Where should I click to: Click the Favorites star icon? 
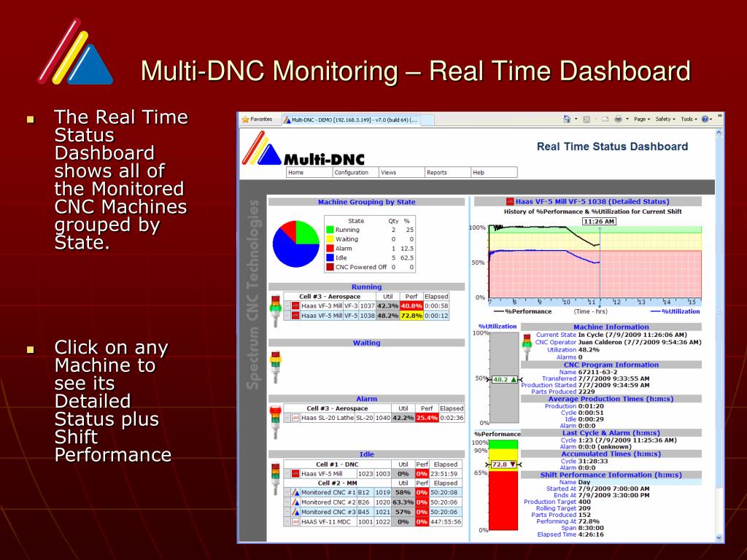[245, 120]
